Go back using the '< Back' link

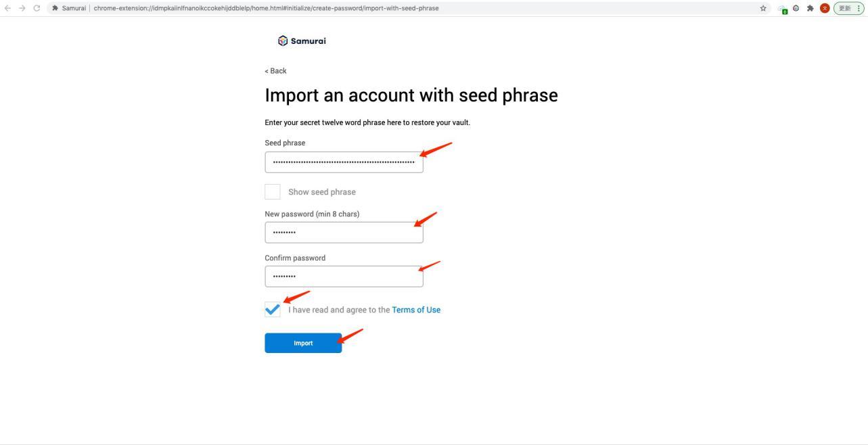tap(275, 71)
